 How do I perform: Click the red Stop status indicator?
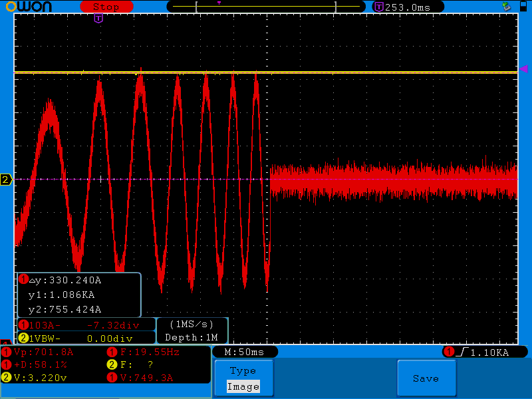(106, 7)
